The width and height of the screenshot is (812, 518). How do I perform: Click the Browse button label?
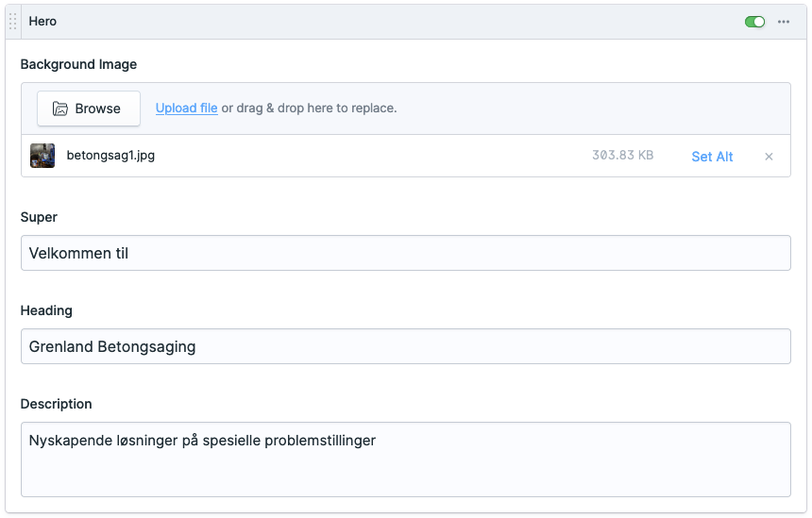point(98,109)
